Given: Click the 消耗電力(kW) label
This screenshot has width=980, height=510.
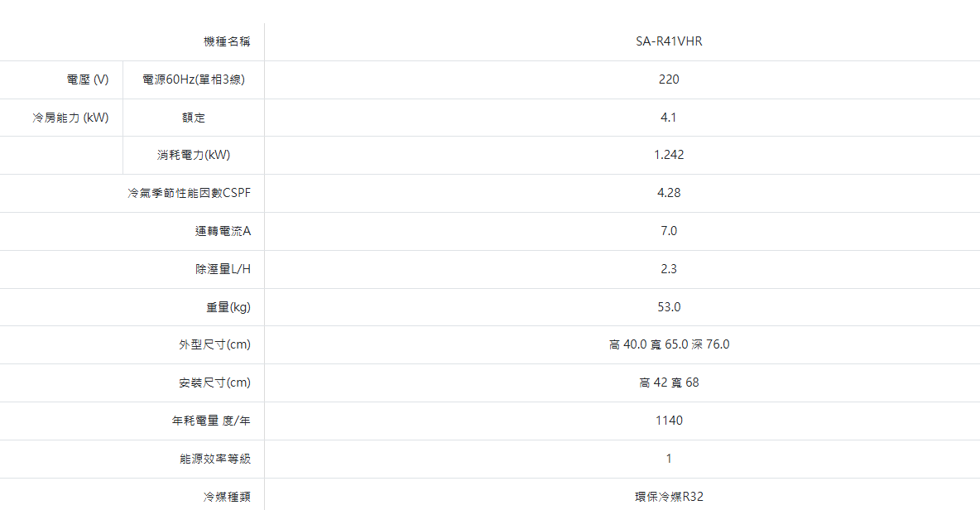Looking at the screenshot, I should (193, 155).
